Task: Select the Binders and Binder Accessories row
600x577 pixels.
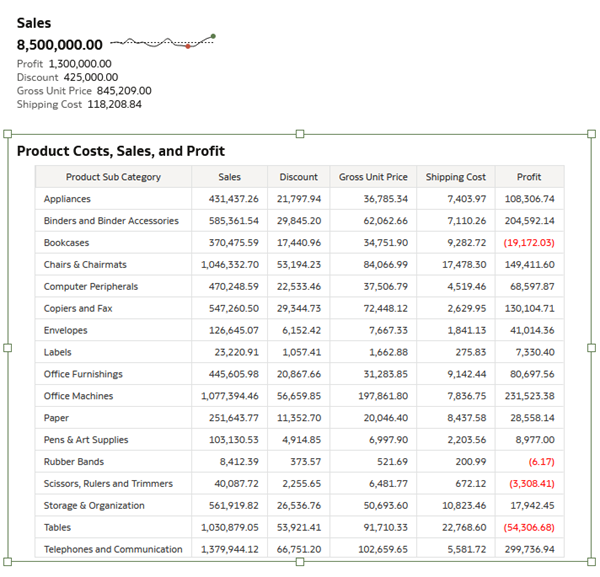Action: [x=111, y=221]
